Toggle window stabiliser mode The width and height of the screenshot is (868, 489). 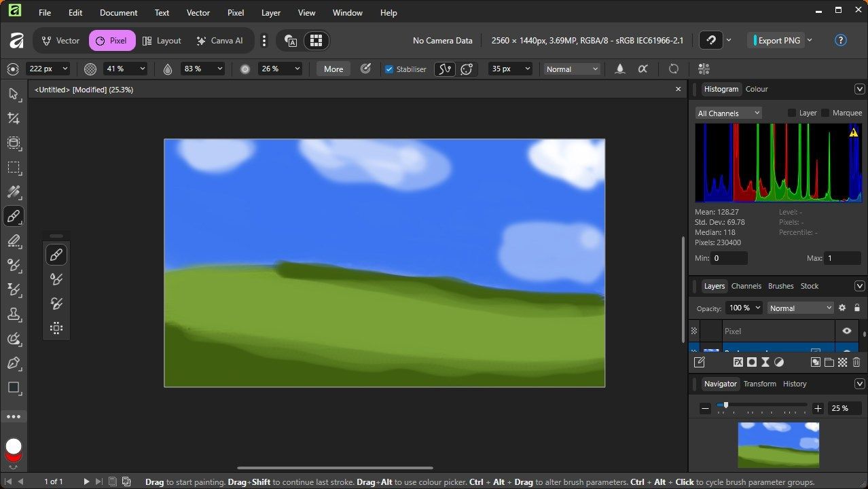[467, 69]
